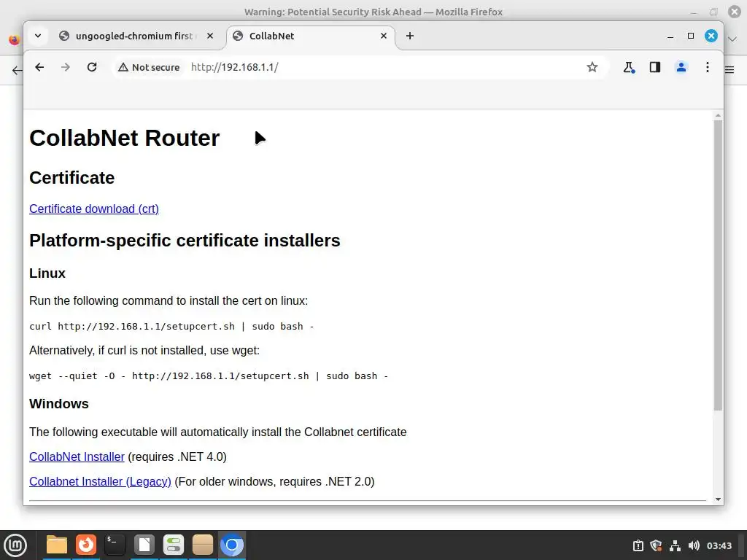Image resolution: width=747 pixels, height=560 pixels.
Task: Click the Not secure warning chip
Action: coord(149,67)
